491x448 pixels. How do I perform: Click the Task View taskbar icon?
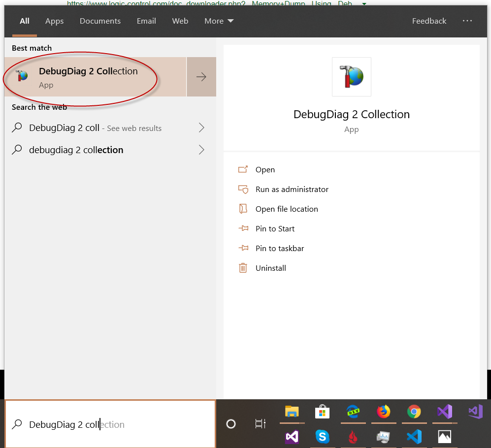(260, 424)
